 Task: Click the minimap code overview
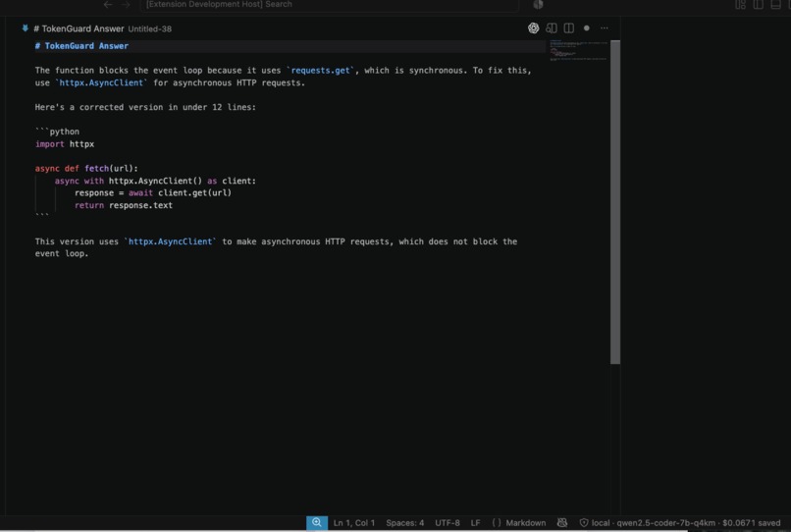(x=578, y=50)
